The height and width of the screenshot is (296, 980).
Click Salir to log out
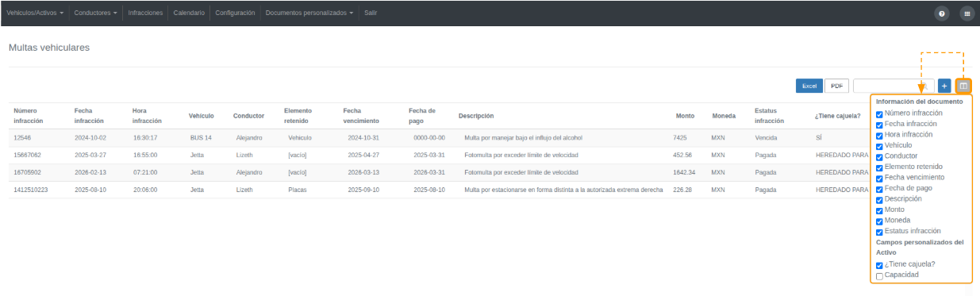pyautogui.click(x=371, y=13)
